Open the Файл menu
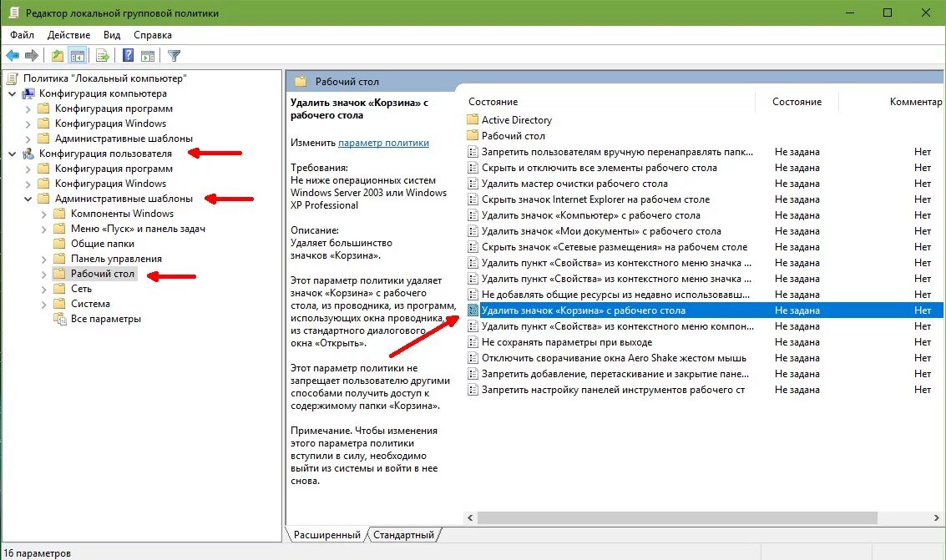Screen dimensions: 946x560 pyautogui.click(x=23, y=35)
